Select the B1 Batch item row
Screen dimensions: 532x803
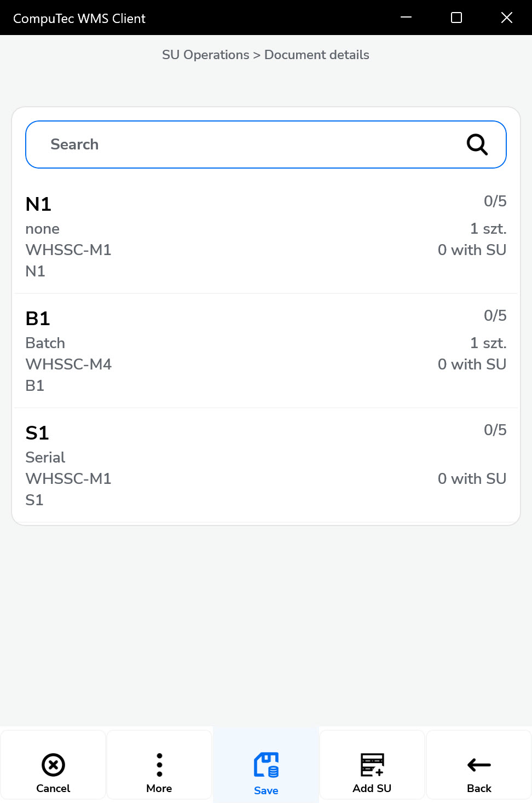[x=266, y=351]
